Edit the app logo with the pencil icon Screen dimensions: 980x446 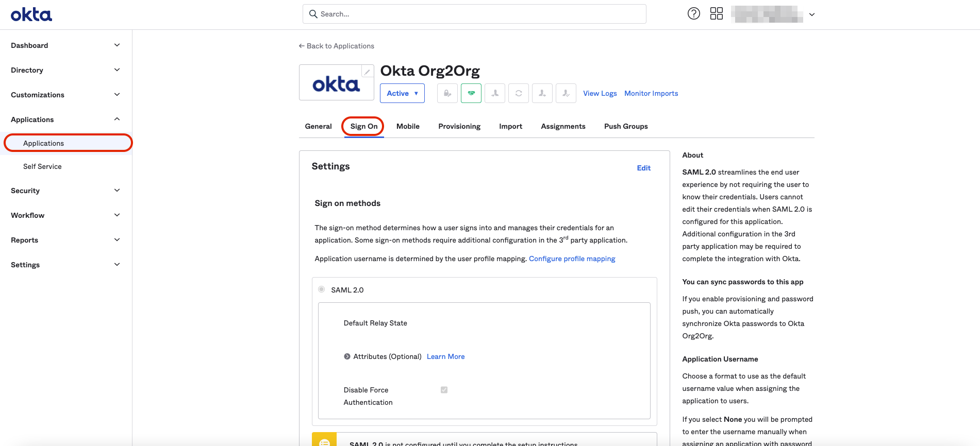coord(367,72)
